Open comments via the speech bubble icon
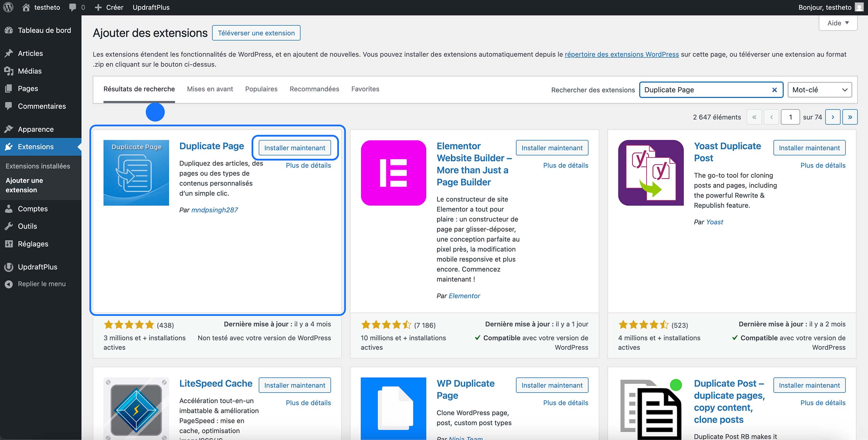The image size is (868, 440). 72,7
